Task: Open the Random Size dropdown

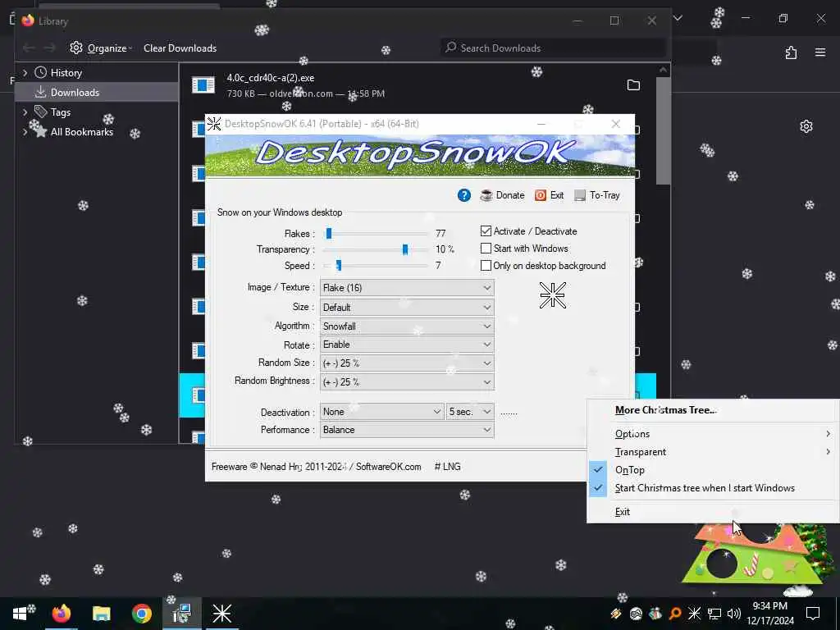Action: coord(407,363)
